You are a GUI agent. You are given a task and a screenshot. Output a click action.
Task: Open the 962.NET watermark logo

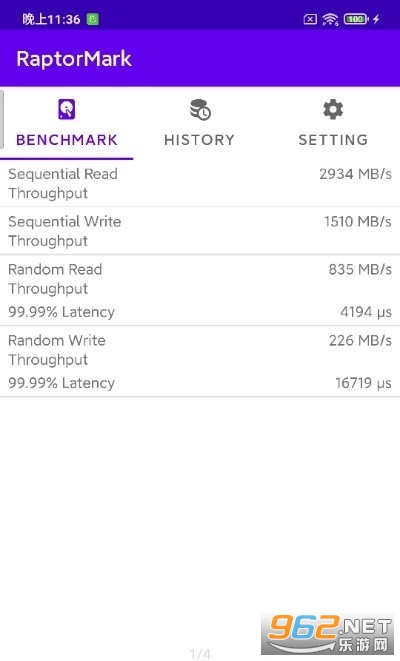pos(328,634)
